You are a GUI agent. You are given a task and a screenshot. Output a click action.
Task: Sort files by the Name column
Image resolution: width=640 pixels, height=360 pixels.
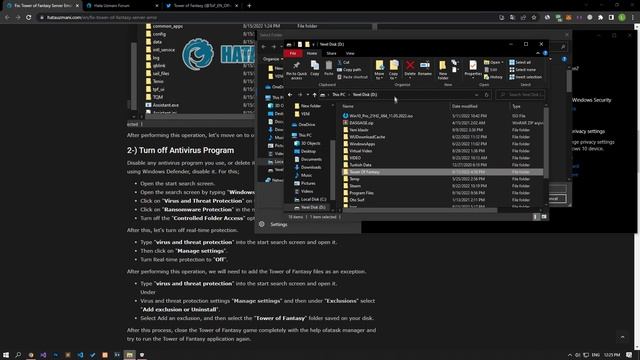pyautogui.click(x=348, y=106)
